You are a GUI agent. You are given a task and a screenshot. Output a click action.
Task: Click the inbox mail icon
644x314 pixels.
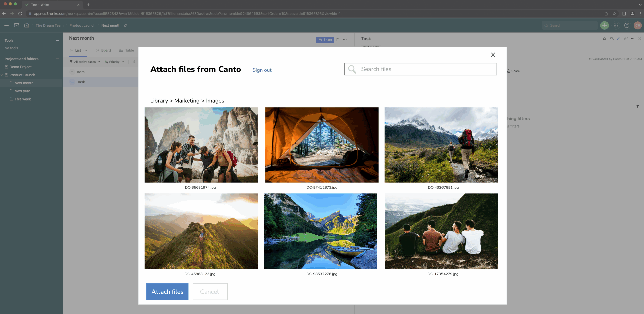17,25
